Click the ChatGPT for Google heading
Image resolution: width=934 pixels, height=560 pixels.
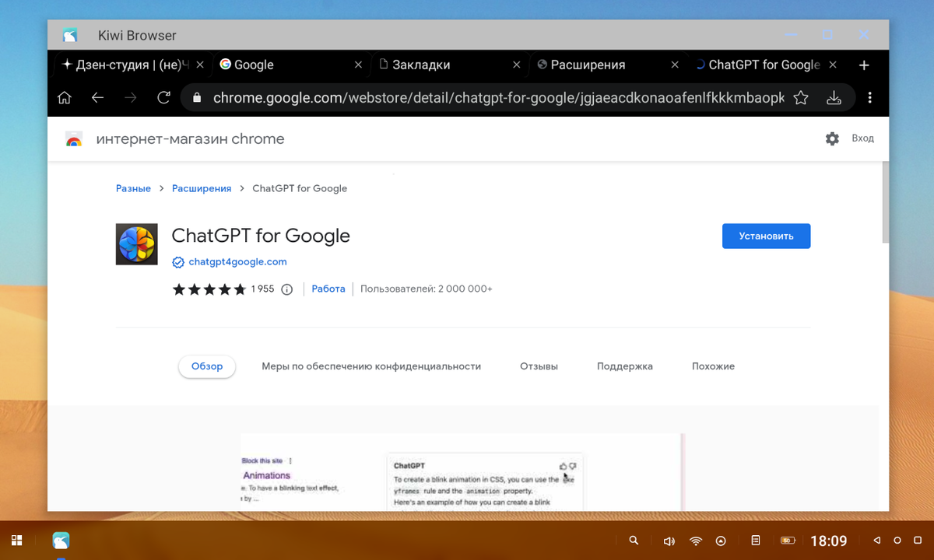(261, 236)
